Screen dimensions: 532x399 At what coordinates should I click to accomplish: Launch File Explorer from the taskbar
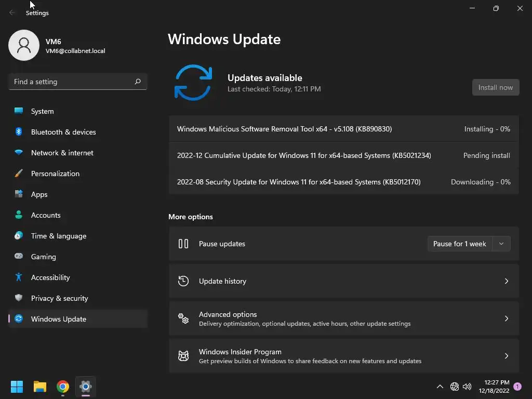point(39,387)
